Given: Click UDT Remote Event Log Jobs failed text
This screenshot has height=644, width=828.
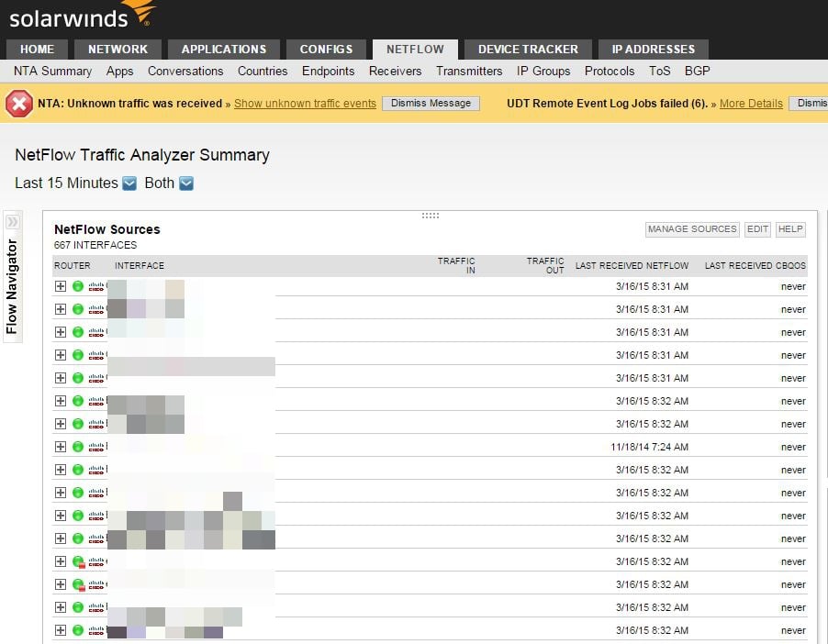Looking at the screenshot, I should (608, 104).
